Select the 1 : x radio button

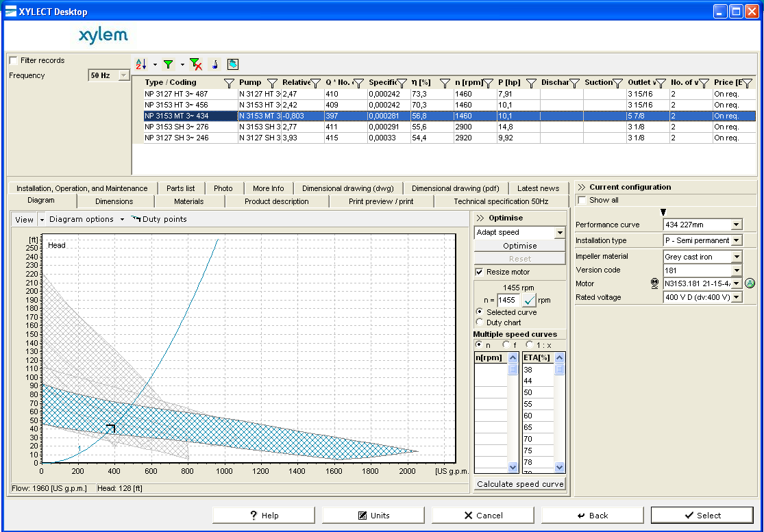coord(530,344)
